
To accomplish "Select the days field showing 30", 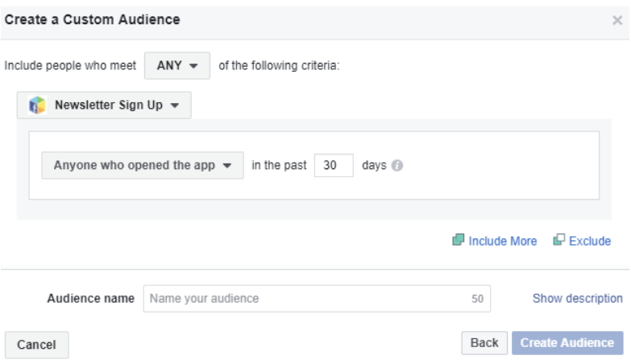I will [334, 165].
